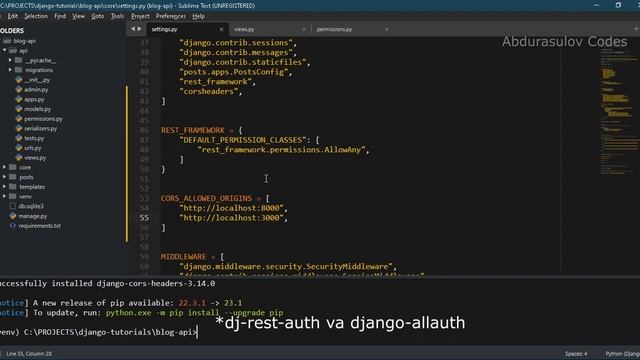Open manage.py from the sidebar
Viewport: 640px width, 360px height.
point(33,216)
